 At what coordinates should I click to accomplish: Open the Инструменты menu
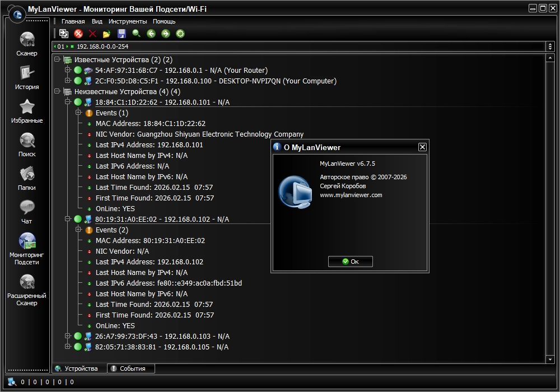tap(128, 21)
